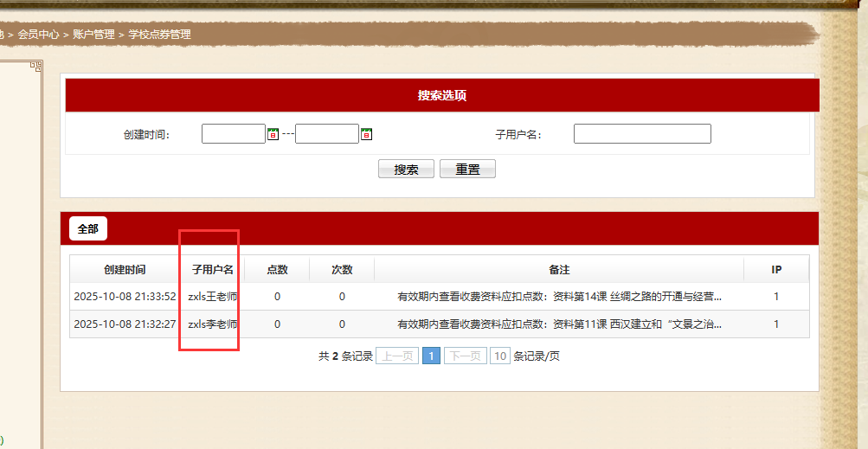The width and height of the screenshot is (868, 449).
Task: Go to 下一页 in pagination
Action: (466, 356)
